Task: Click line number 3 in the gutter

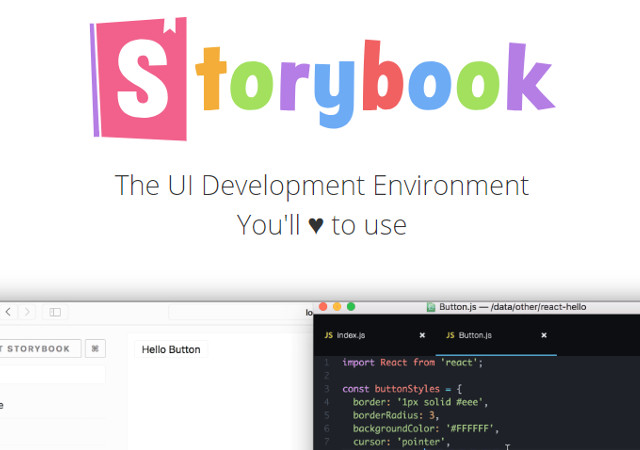Action: pyautogui.click(x=326, y=389)
